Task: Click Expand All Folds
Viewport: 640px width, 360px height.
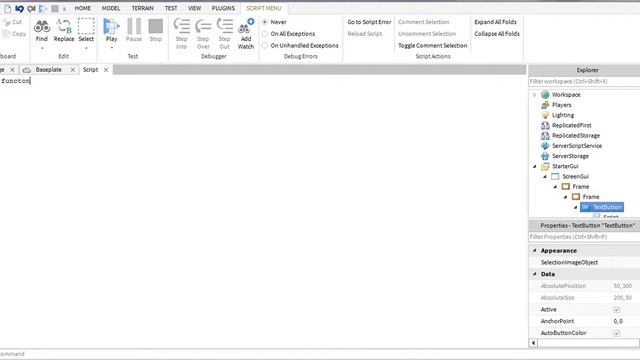Action: 496,22
